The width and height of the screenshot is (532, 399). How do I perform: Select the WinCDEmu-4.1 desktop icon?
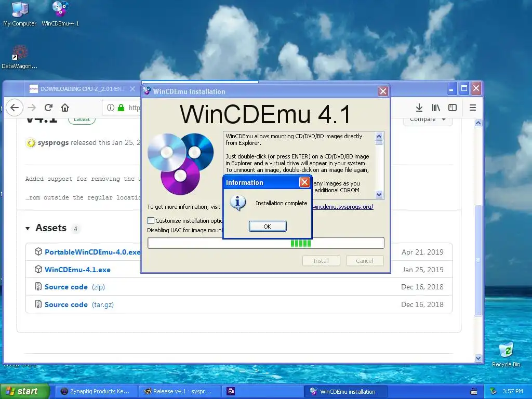[x=60, y=14]
